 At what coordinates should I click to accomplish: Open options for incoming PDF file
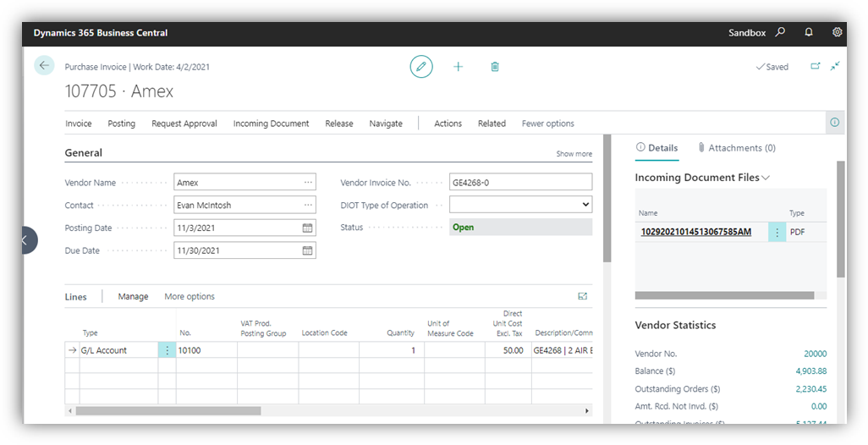(x=777, y=233)
